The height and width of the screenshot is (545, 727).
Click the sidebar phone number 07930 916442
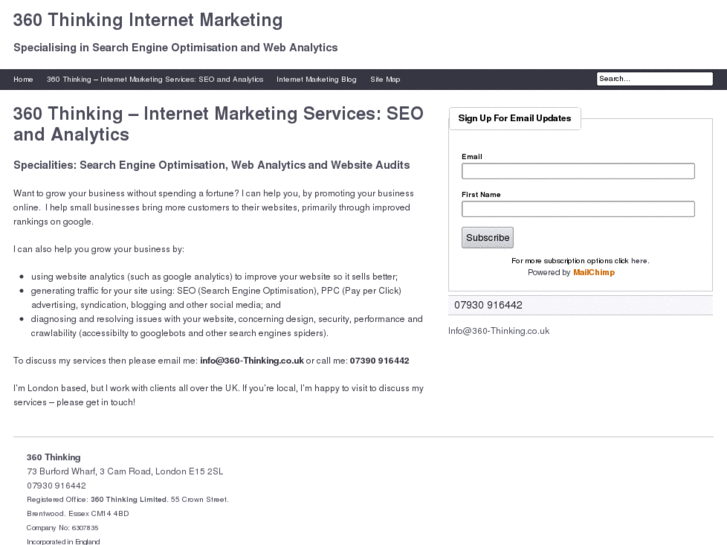point(488,305)
